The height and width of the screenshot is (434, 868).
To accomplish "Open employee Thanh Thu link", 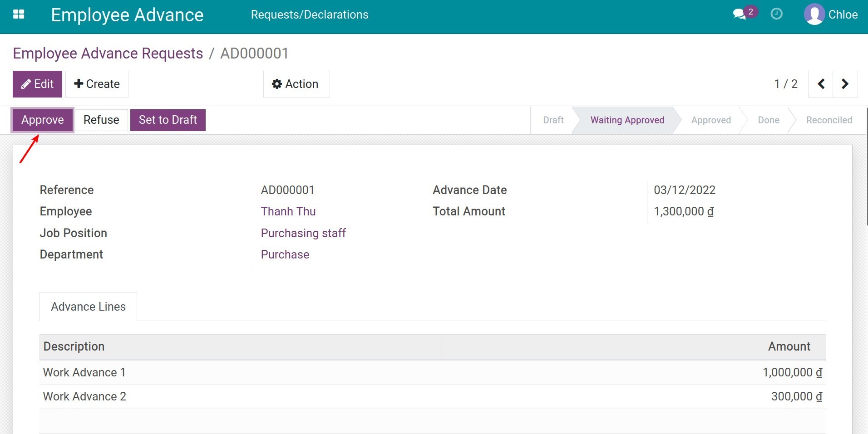I will click(288, 211).
